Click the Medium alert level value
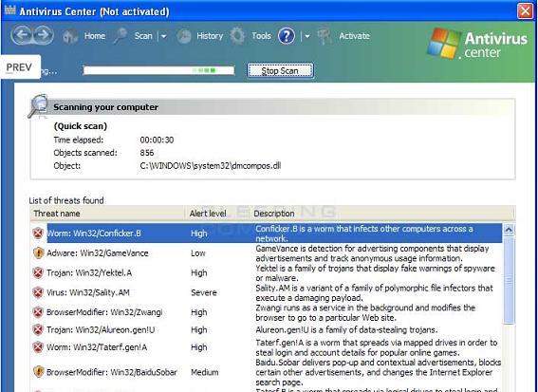This screenshot has width=538, height=392. [205, 372]
